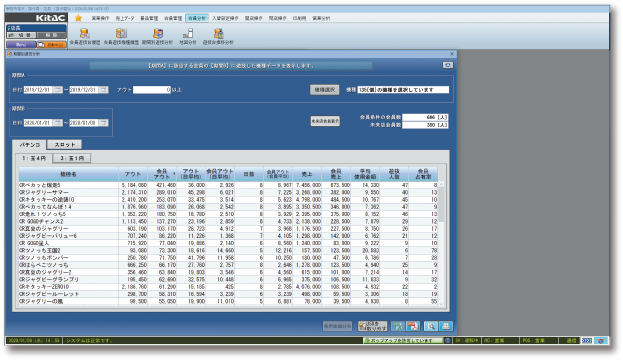Click the button left of 未来店会員数

point(325,121)
